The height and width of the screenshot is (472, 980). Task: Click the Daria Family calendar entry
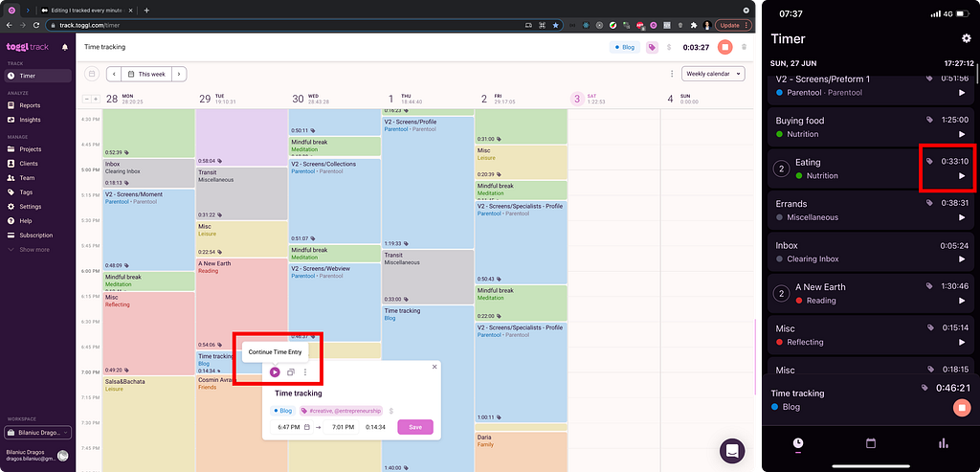pos(521,451)
